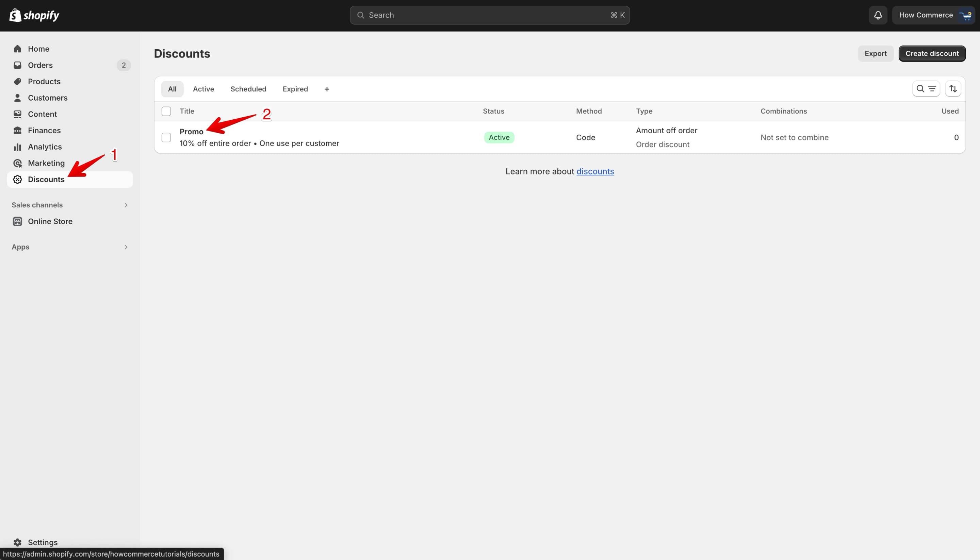Open Marketing page label
This screenshot has height=560, width=980.
pos(46,163)
